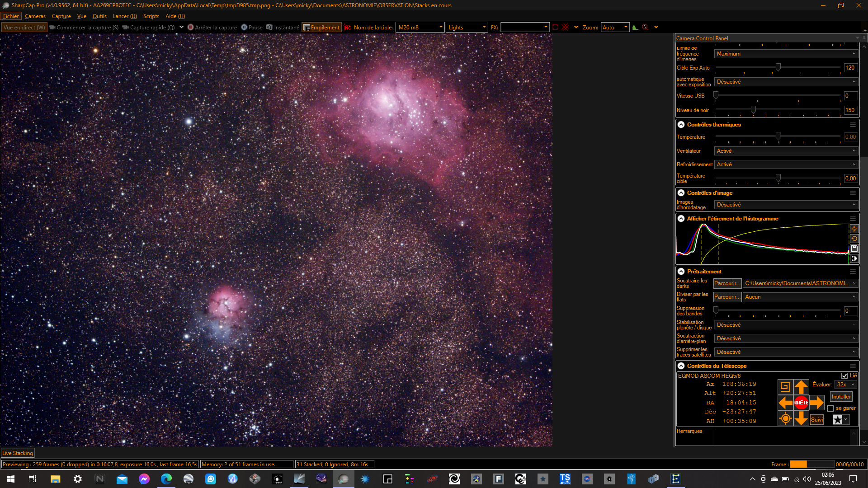Toggle Vue en direct mode
Viewport: 868px width, 488px height.
(24, 28)
